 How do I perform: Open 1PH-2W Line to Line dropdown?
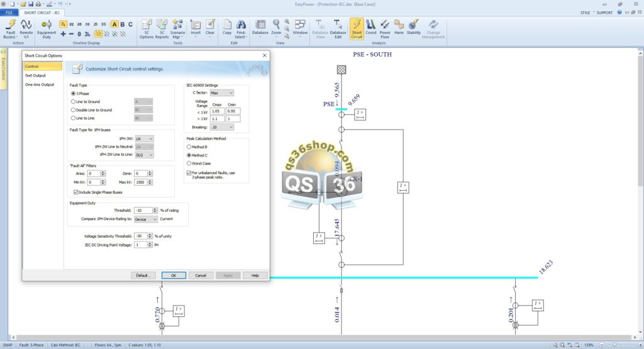click(144, 155)
